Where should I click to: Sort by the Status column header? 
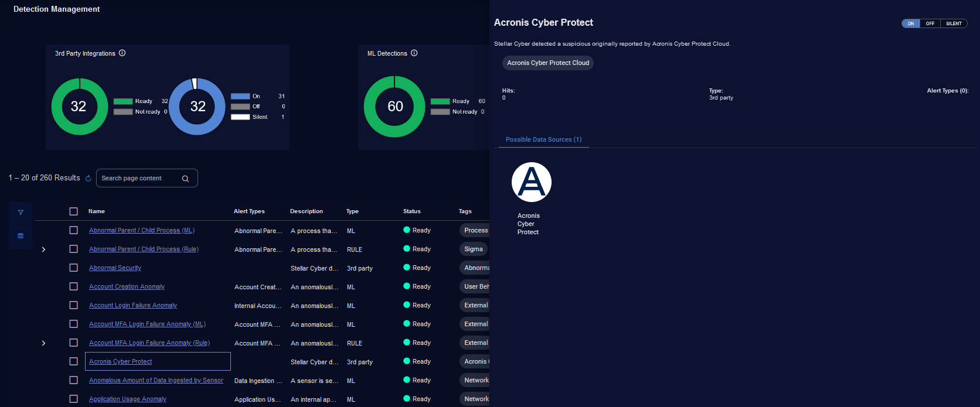tap(412, 211)
